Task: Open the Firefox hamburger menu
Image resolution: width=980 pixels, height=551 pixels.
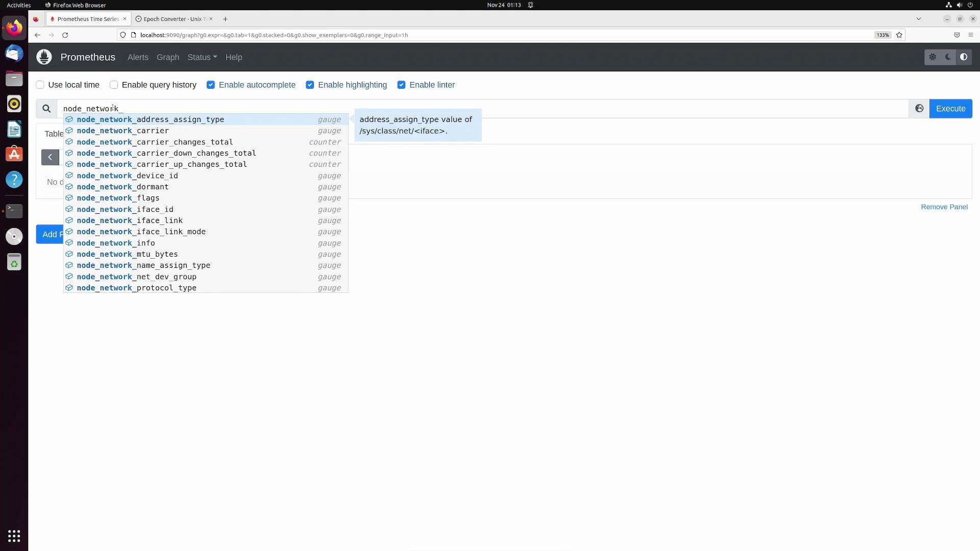Action: pyautogui.click(x=970, y=35)
